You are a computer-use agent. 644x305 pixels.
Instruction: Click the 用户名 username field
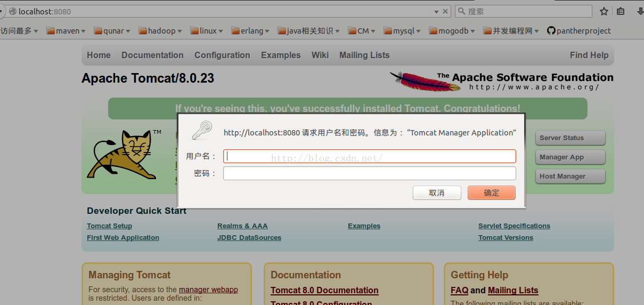pos(369,156)
